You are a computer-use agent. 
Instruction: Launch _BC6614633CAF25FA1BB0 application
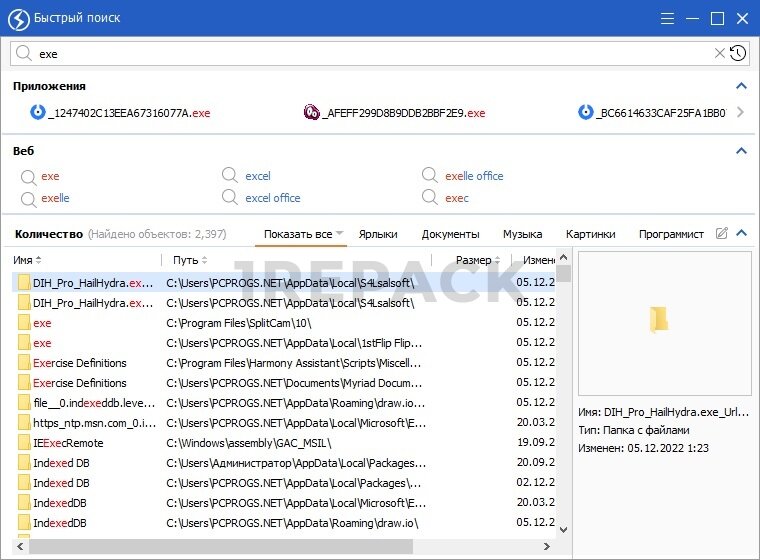point(660,113)
